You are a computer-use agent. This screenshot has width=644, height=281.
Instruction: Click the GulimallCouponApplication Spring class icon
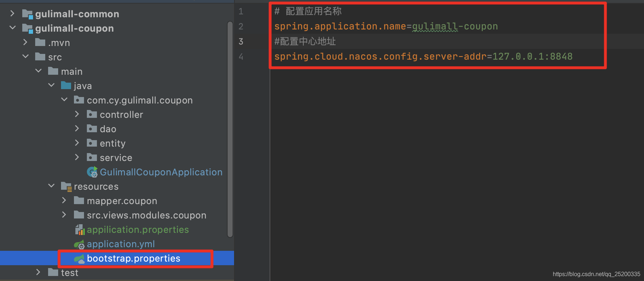coord(92,172)
